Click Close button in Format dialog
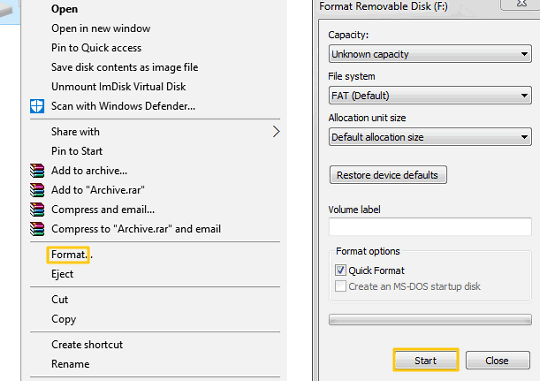This screenshot has width=540, height=381. (x=497, y=360)
